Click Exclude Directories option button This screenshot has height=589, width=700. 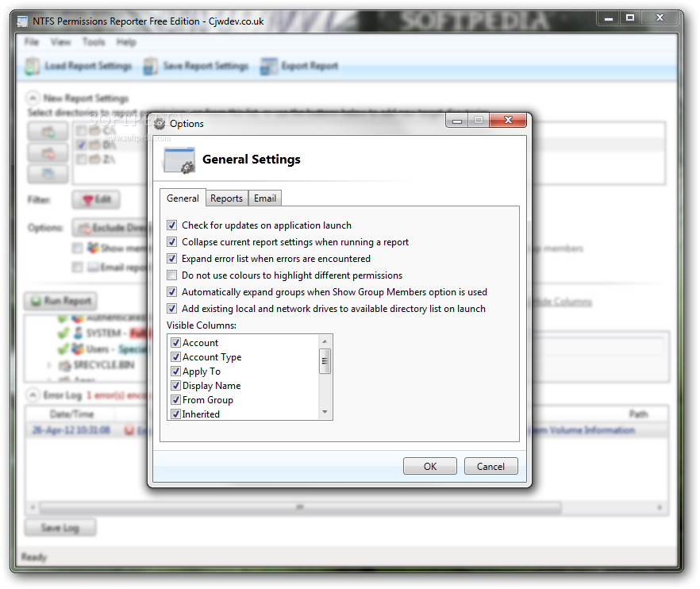112,228
